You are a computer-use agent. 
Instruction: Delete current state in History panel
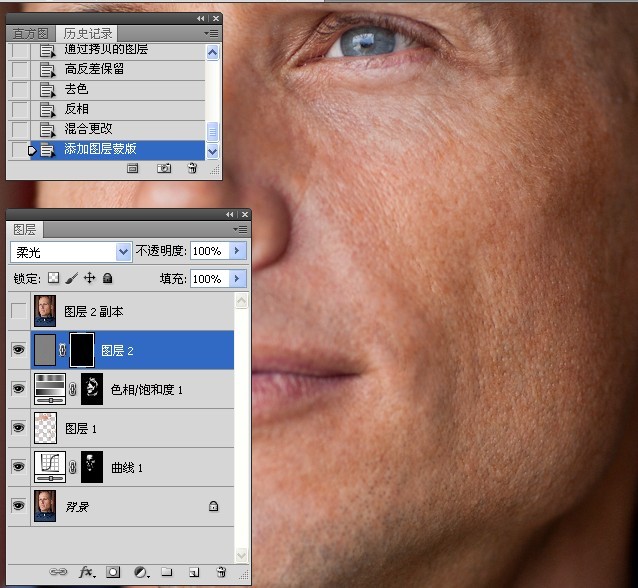click(192, 169)
